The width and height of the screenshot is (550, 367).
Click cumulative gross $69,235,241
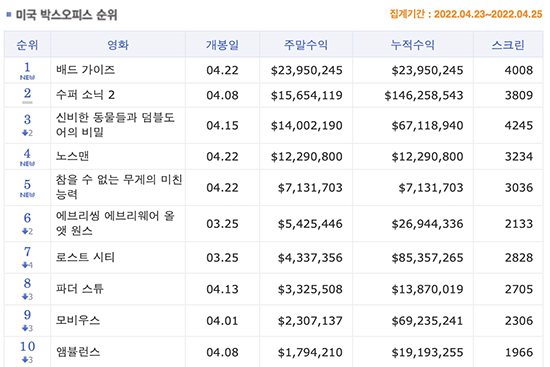pos(427,321)
